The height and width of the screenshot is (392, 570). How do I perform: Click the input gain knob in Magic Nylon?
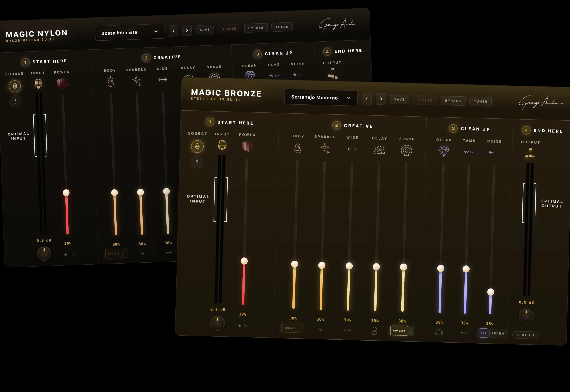pos(44,254)
